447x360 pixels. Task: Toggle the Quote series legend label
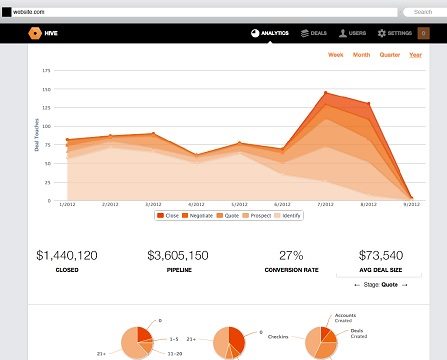(232, 216)
